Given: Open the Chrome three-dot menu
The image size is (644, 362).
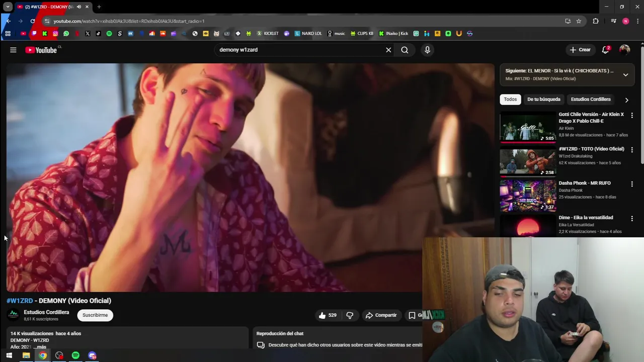Looking at the screenshot, I should coord(637,21).
